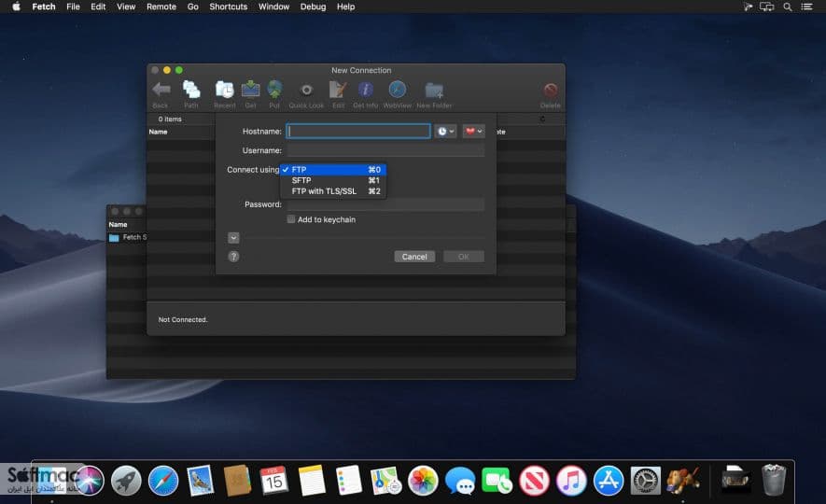Viewport: 826px width, 504px height.
Task: Open the Go menu
Action: [x=193, y=7]
